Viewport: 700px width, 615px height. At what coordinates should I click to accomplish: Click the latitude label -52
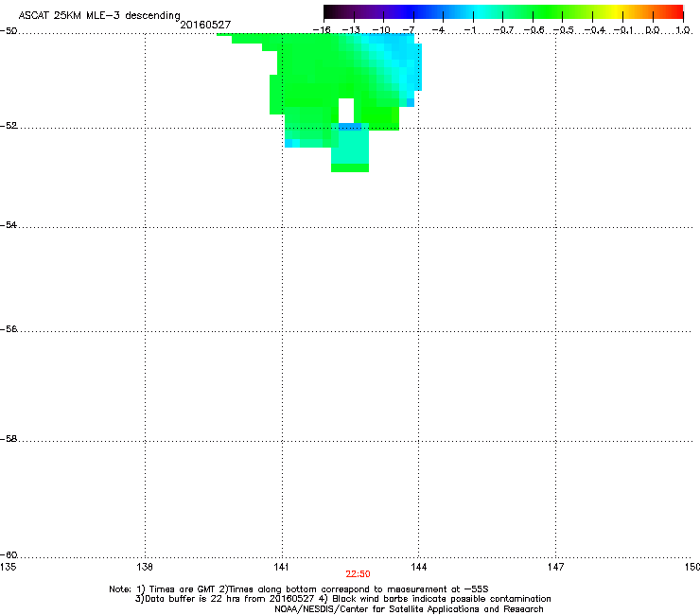[x=9, y=126]
